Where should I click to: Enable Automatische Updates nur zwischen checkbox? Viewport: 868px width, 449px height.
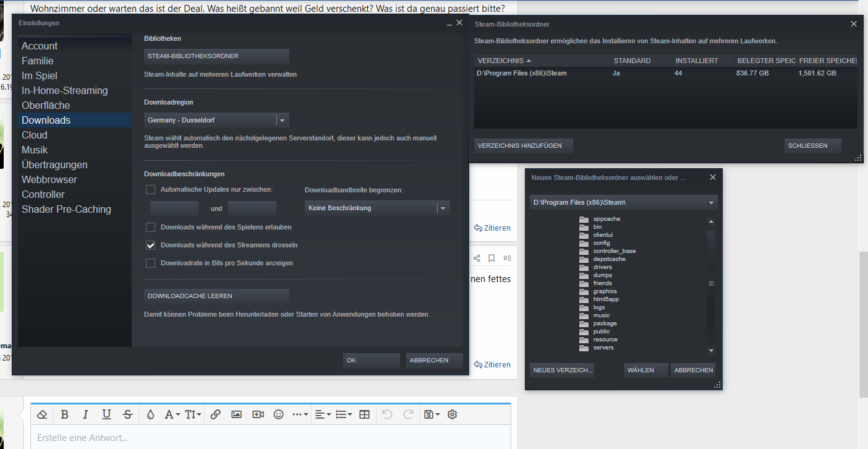tap(150, 189)
